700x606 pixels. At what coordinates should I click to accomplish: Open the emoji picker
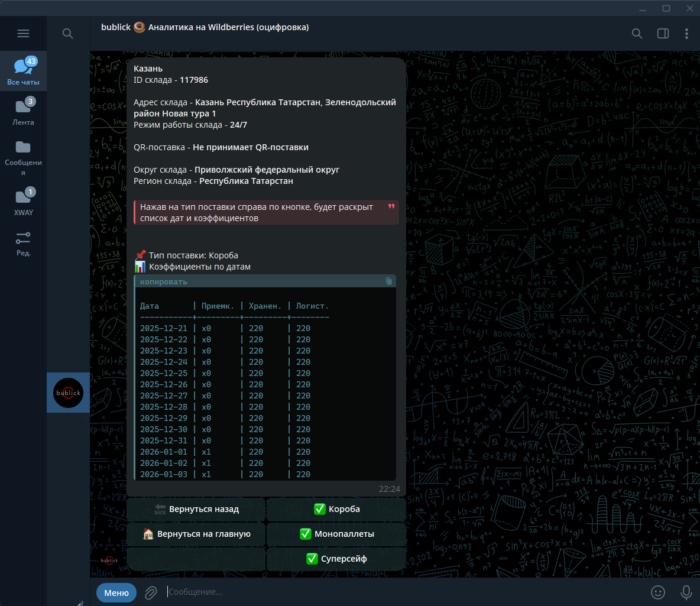[x=657, y=592]
